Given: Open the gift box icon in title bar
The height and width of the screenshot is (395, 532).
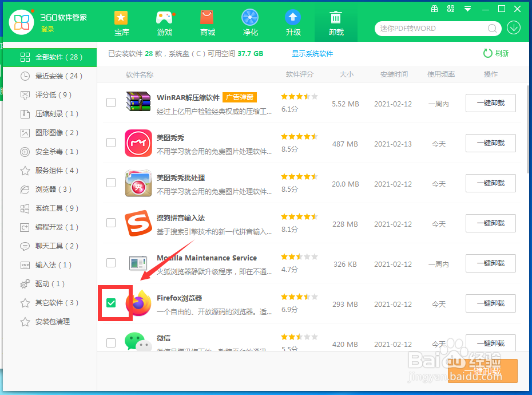Looking at the screenshot, I should [434, 9].
